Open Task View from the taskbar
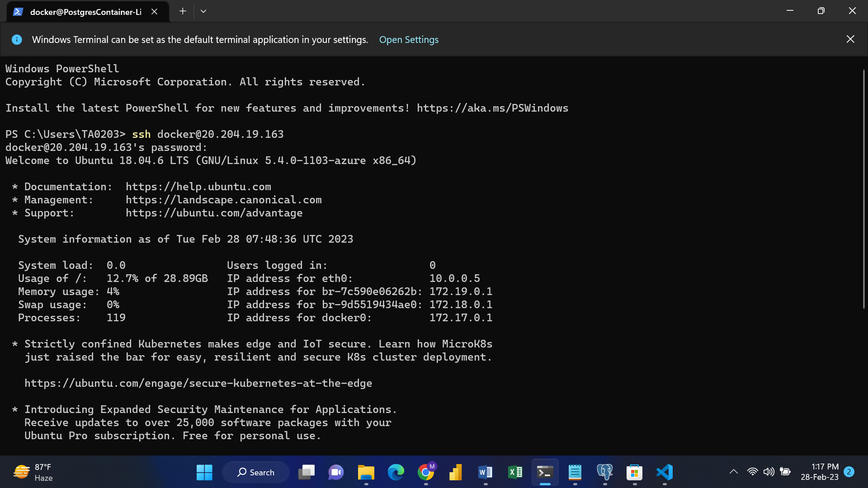868x488 pixels. 307,472
